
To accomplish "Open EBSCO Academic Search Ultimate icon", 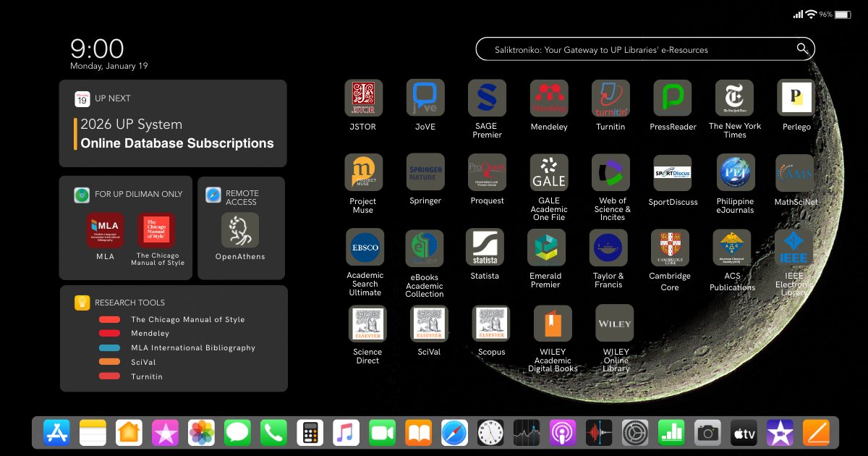I will point(365,247).
